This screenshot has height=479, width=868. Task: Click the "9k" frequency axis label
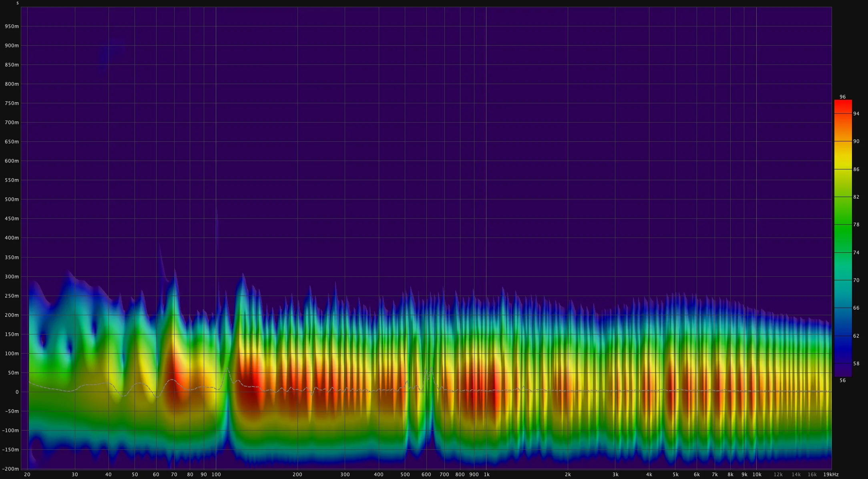(x=745, y=475)
